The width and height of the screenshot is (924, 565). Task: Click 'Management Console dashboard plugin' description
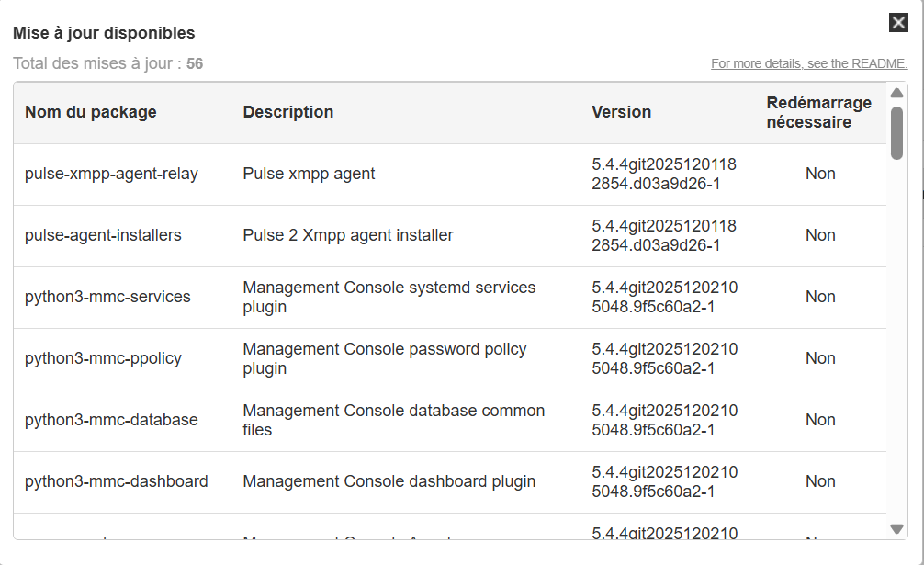coord(389,481)
